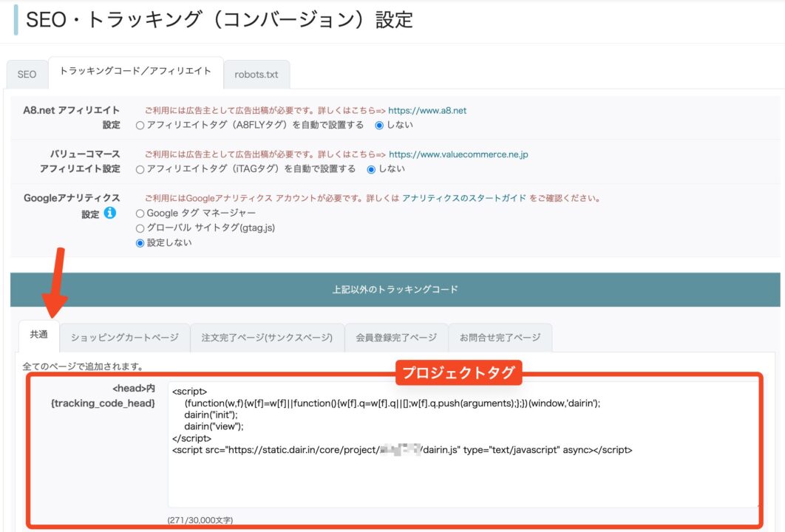Switch to the SEO tab
This screenshot has width=785, height=532.
pos(27,75)
